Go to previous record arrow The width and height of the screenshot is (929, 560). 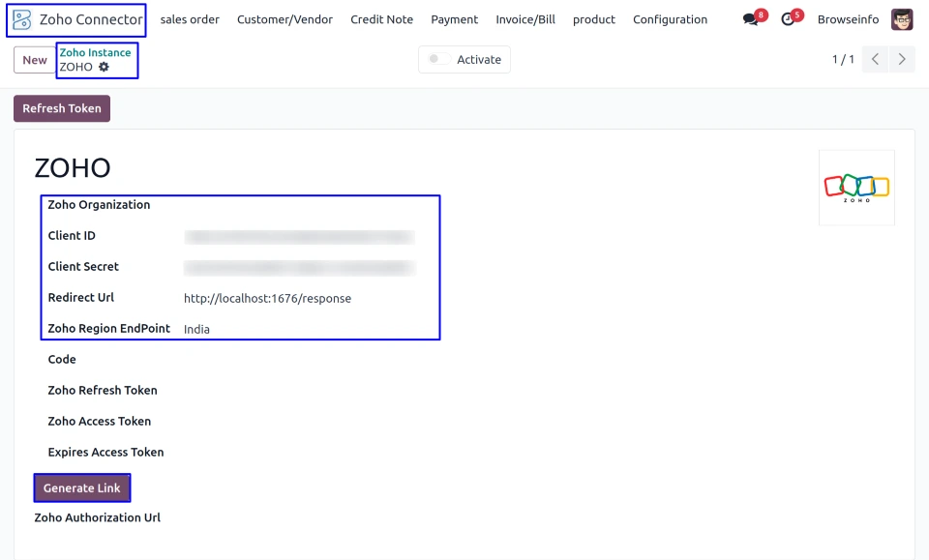point(875,60)
